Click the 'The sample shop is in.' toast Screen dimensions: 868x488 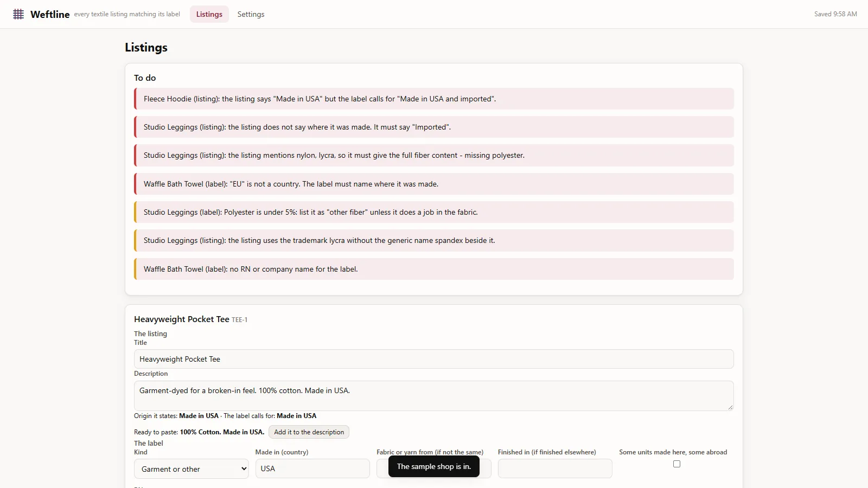click(434, 467)
